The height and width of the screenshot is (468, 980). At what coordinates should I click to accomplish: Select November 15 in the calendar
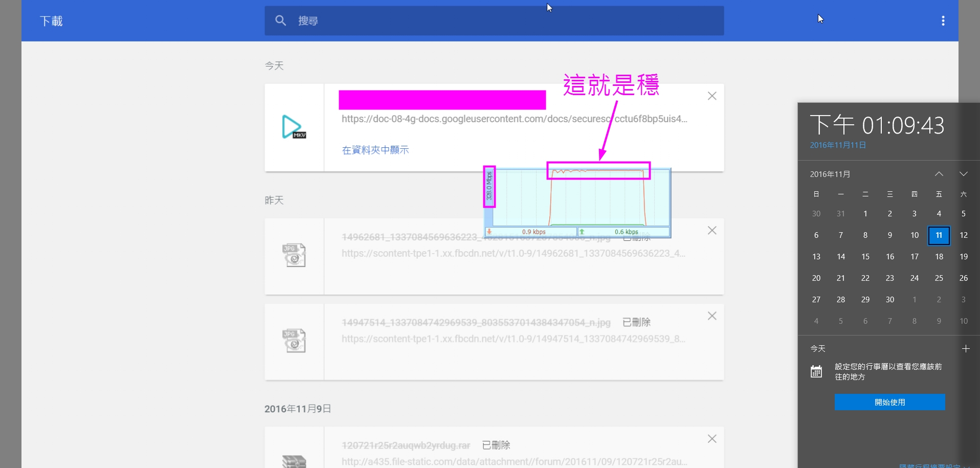click(x=865, y=257)
